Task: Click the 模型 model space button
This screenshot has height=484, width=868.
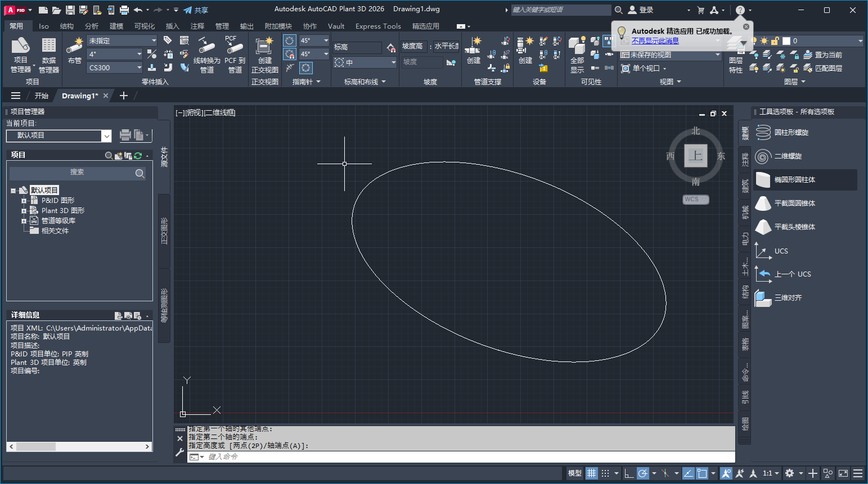Action: coord(575,473)
